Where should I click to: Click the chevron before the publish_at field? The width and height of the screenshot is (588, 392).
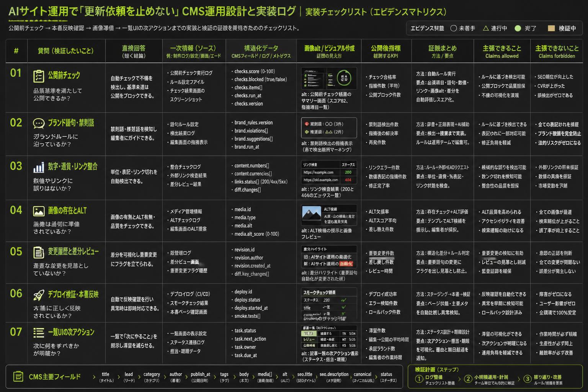click(x=186, y=377)
